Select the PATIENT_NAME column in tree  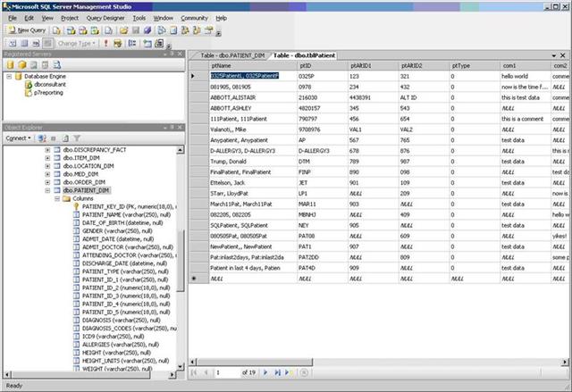coord(126,214)
